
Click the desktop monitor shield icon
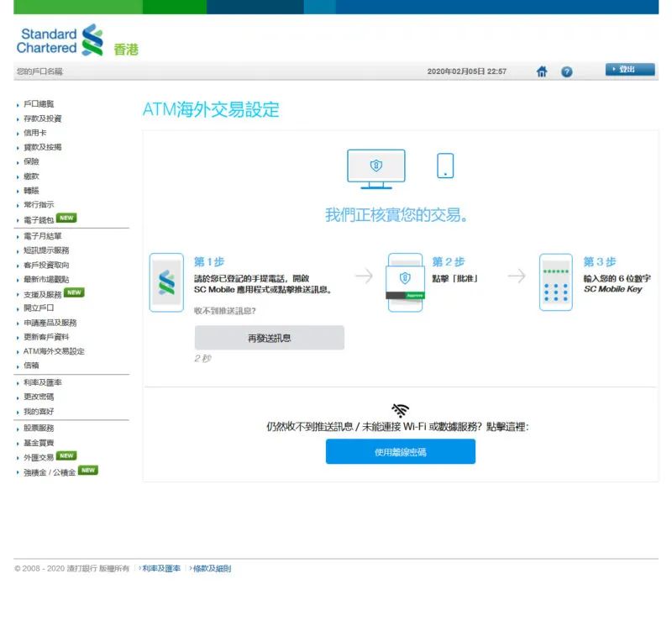[x=375, y=168]
